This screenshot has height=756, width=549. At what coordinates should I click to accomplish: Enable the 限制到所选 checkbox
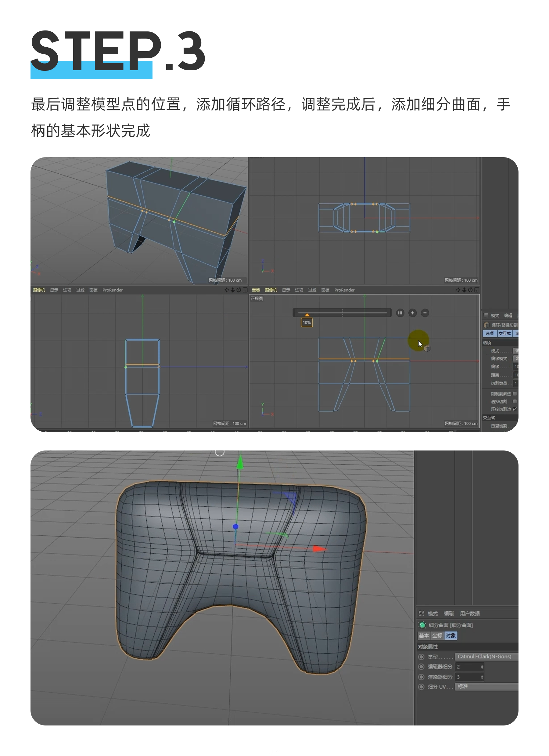pyautogui.click(x=515, y=394)
